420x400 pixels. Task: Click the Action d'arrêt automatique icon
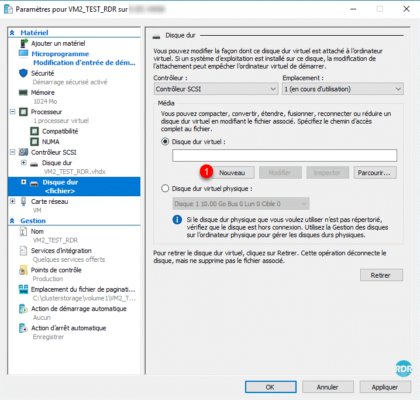(x=23, y=328)
